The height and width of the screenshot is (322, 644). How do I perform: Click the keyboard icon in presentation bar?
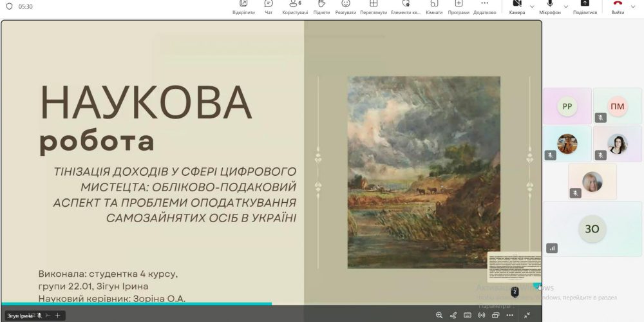[x=468, y=315]
